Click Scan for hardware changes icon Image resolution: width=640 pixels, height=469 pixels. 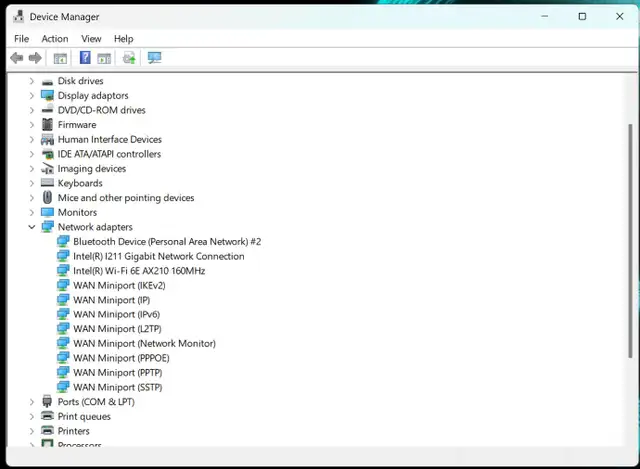[154, 58]
